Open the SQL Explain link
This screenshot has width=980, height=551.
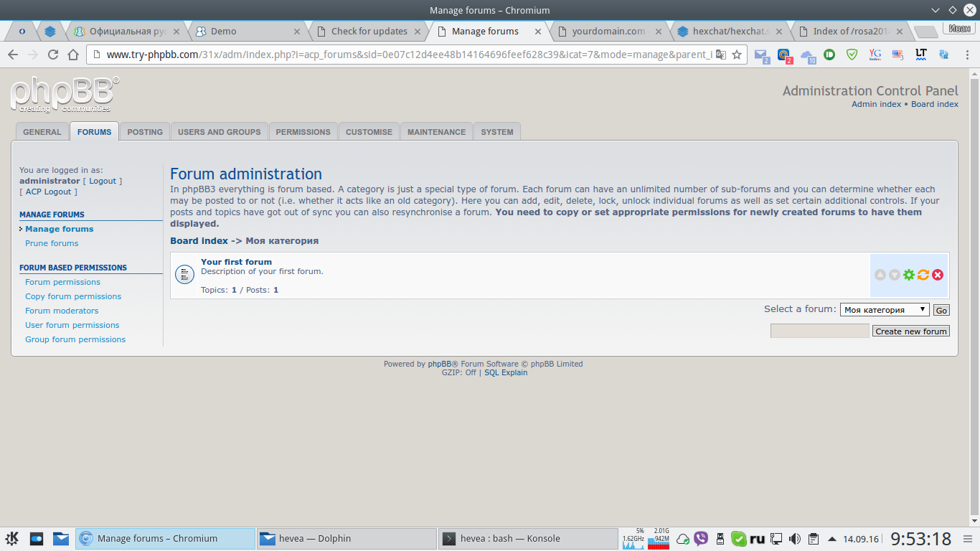click(x=506, y=372)
